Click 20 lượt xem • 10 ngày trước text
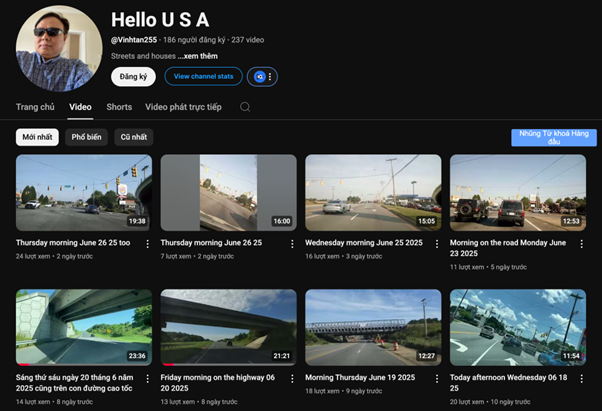 pos(490,402)
